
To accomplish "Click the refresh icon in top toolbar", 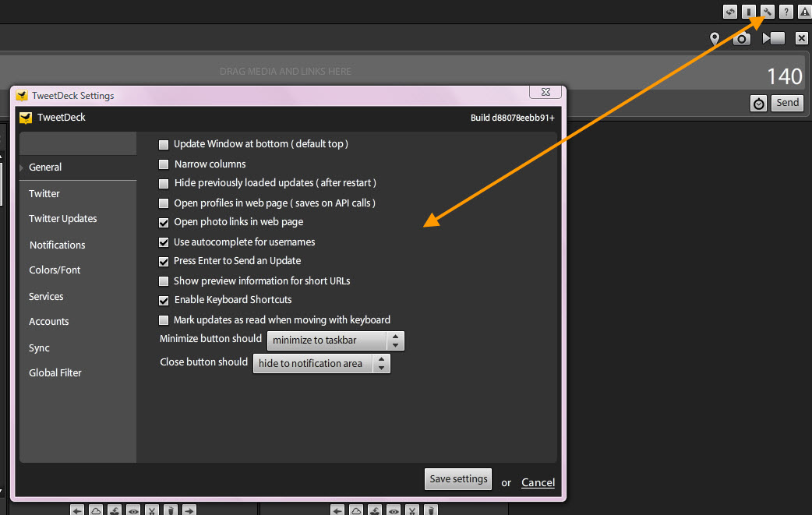I will (730, 12).
